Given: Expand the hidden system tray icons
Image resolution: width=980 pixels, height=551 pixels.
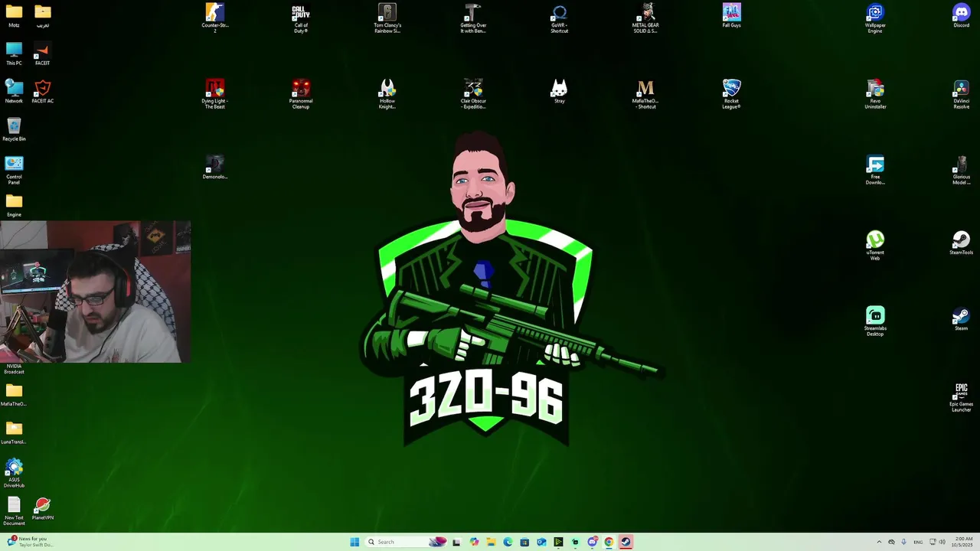Looking at the screenshot, I should pos(878,542).
